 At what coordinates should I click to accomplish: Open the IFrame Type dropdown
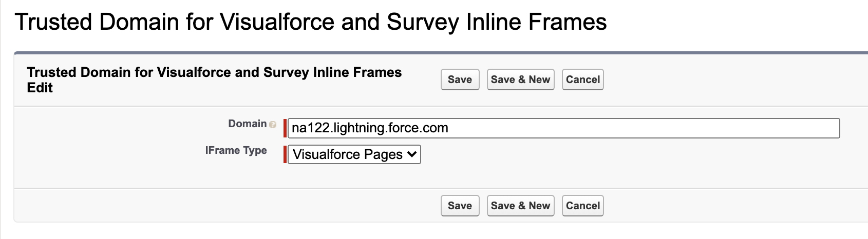click(354, 154)
